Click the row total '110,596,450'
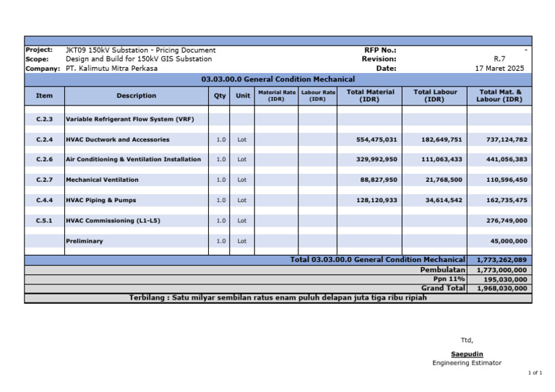This screenshot has height=392, width=555. coord(507,180)
